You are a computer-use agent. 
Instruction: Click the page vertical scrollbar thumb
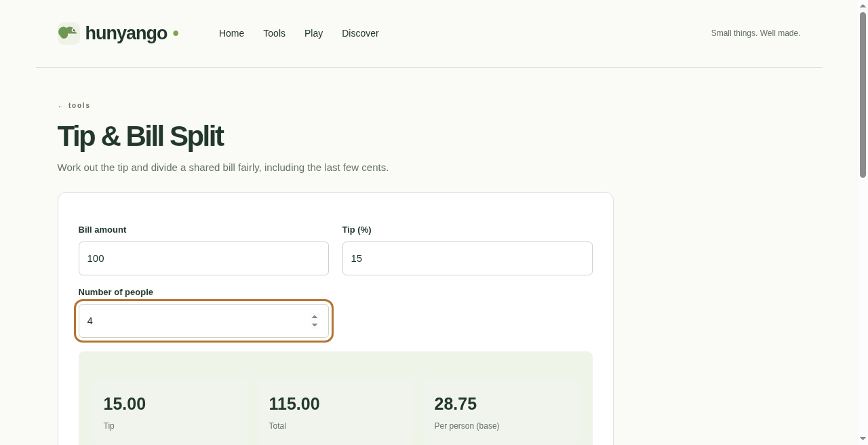(863, 95)
